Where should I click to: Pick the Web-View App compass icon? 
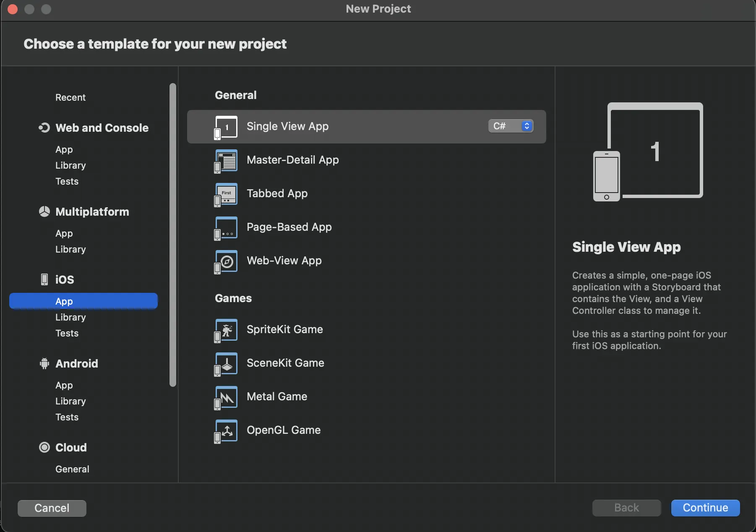[226, 262]
